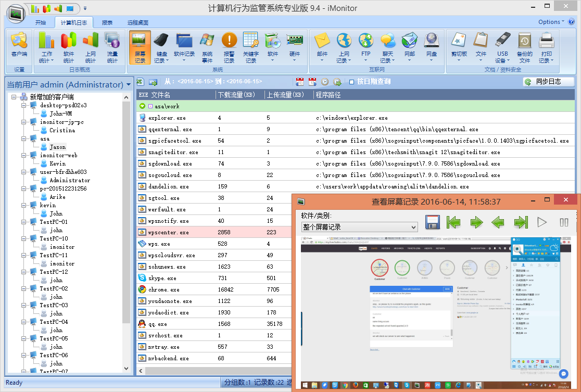This screenshot has width=581, height=392.
Task: Enable the 按日期查询 checkbox
Action: pos(352,82)
